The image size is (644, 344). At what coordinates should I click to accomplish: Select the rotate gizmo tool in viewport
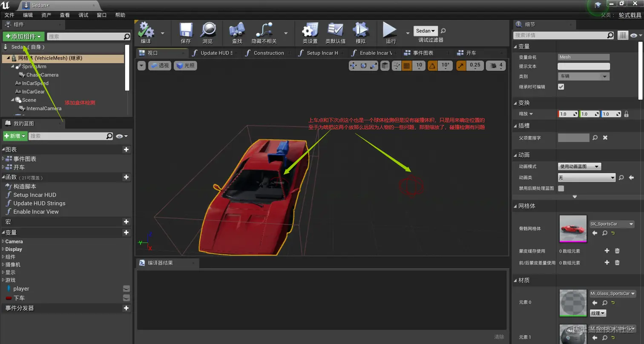[363, 66]
